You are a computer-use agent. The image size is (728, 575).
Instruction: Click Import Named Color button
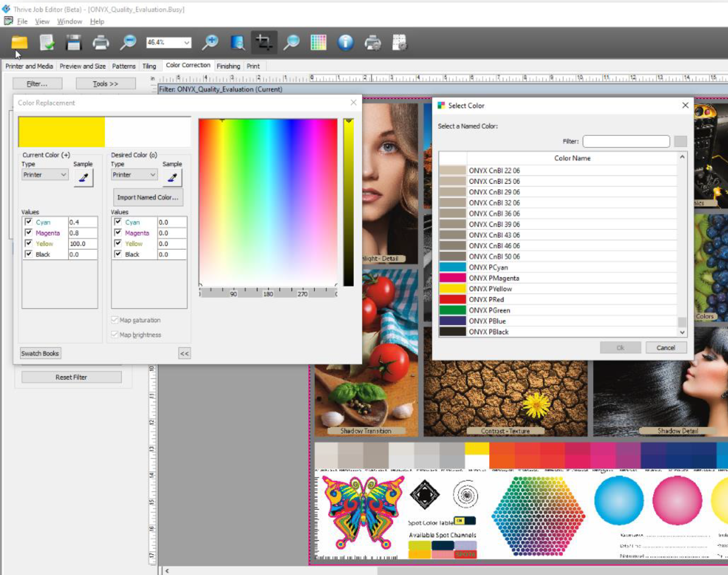[x=148, y=197]
